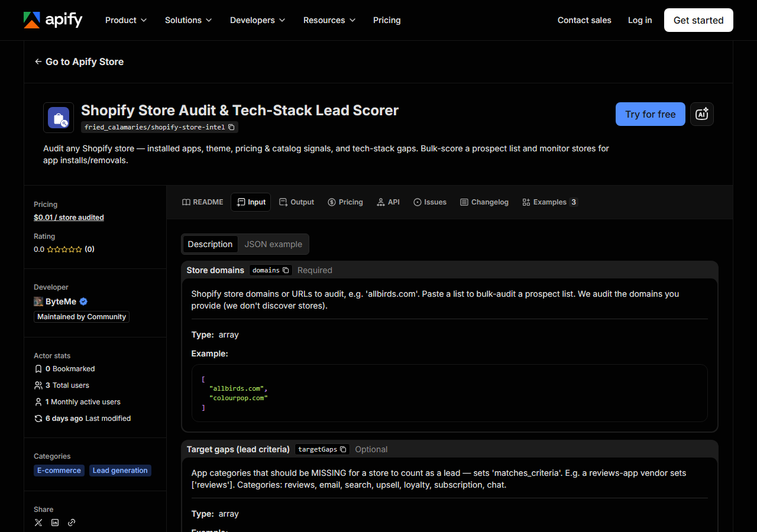Click the ByteMe avatar image
This screenshot has width=757, height=532.
(38, 301)
